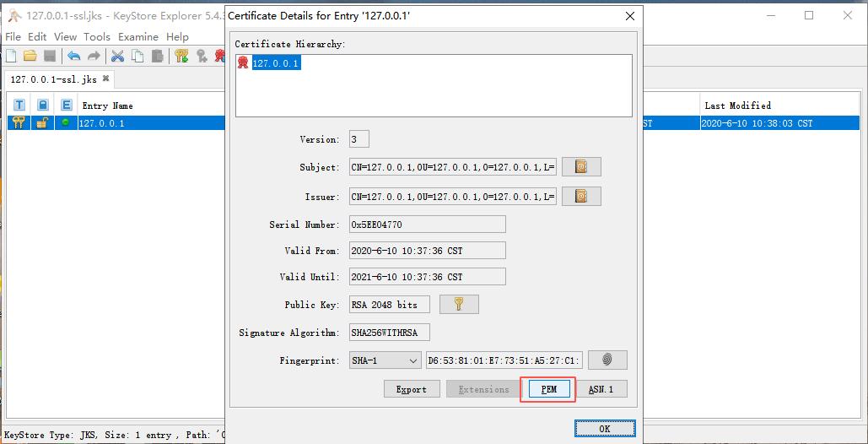Close the Certificate Details dialog
868x444 pixels.
[x=629, y=16]
